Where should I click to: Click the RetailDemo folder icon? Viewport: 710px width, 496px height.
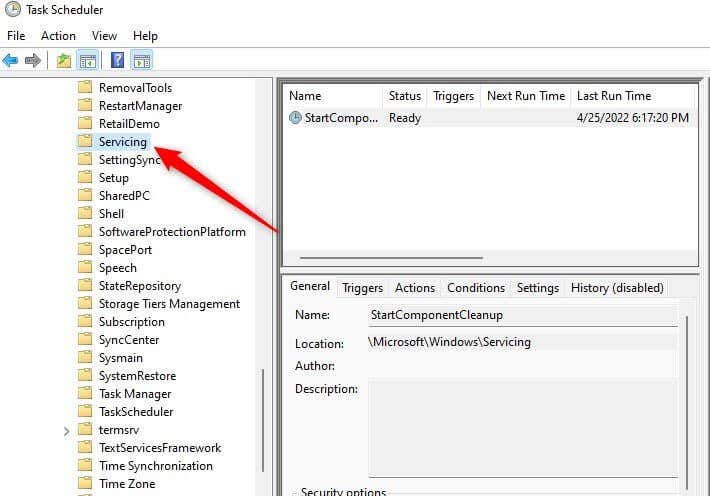click(85, 123)
